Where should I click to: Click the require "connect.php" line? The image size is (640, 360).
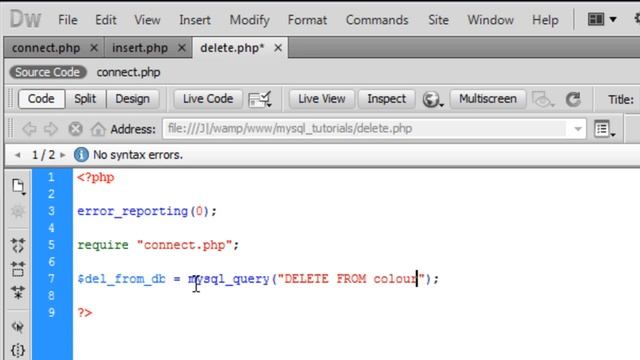158,245
